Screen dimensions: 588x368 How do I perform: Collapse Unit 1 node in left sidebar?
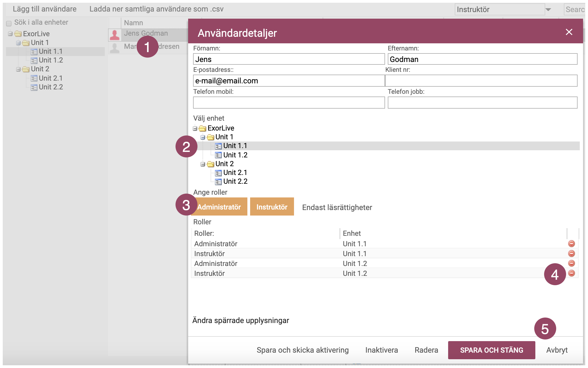click(x=18, y=43)
